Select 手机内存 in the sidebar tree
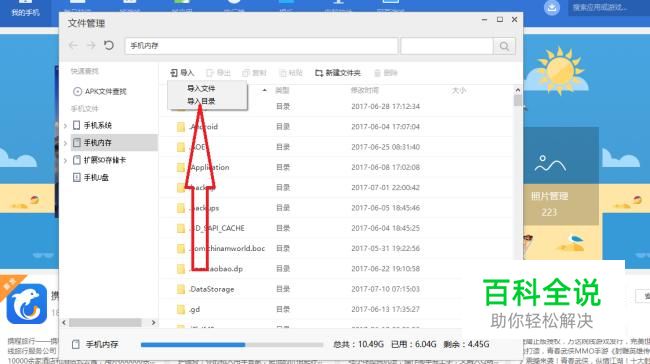Viewport: 650px width, 364px height. [114, 143]
